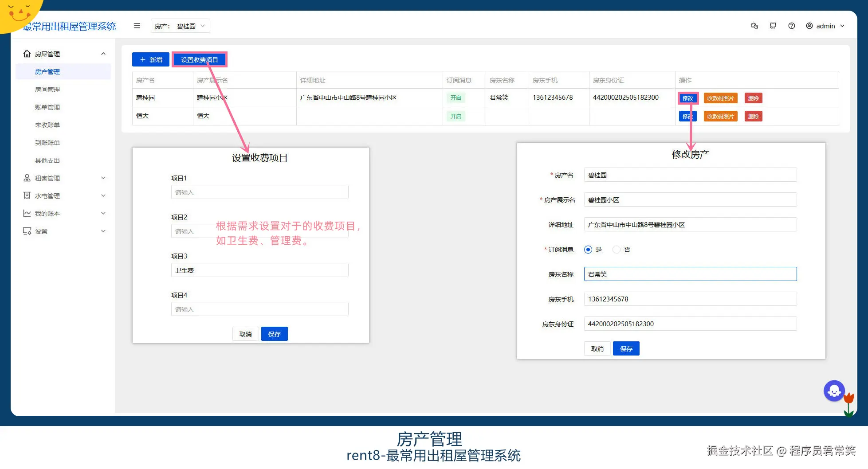Select the 是 radio button for 订阅消息

click(589, 249)
